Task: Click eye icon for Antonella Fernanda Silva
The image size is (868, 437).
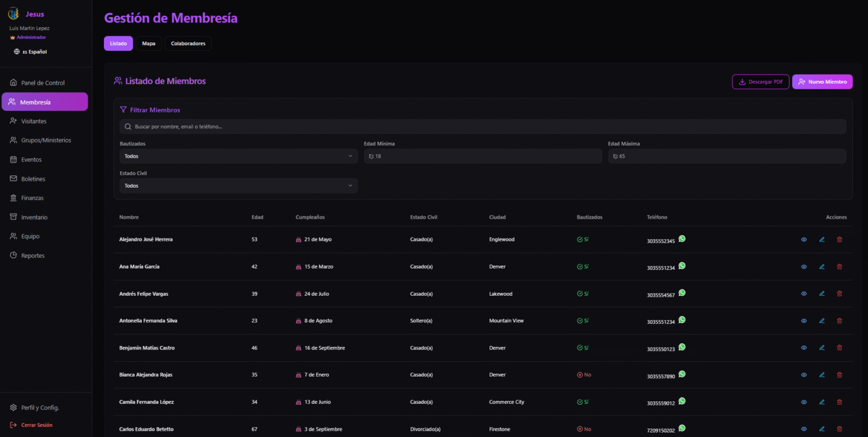Action: (804, 321)
